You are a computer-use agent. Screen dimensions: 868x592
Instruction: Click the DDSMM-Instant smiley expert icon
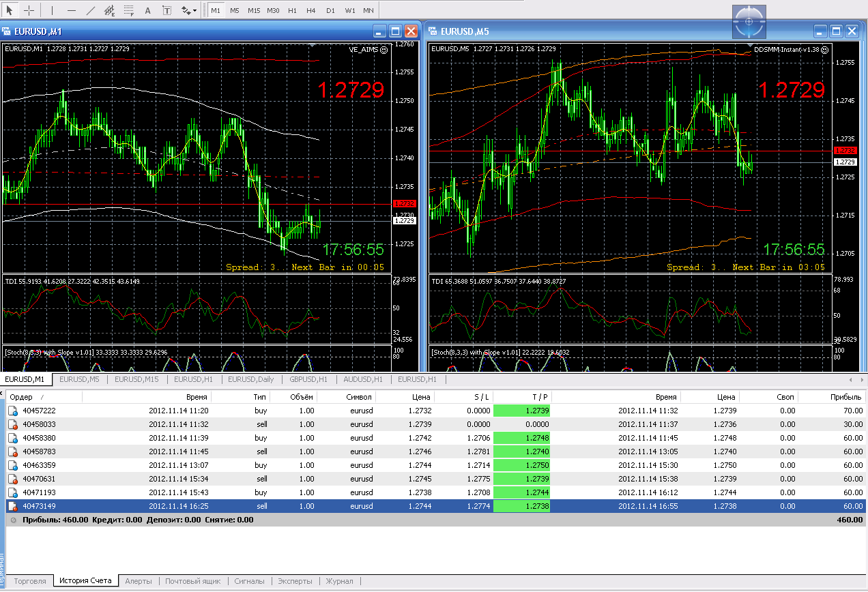[824, 50]
